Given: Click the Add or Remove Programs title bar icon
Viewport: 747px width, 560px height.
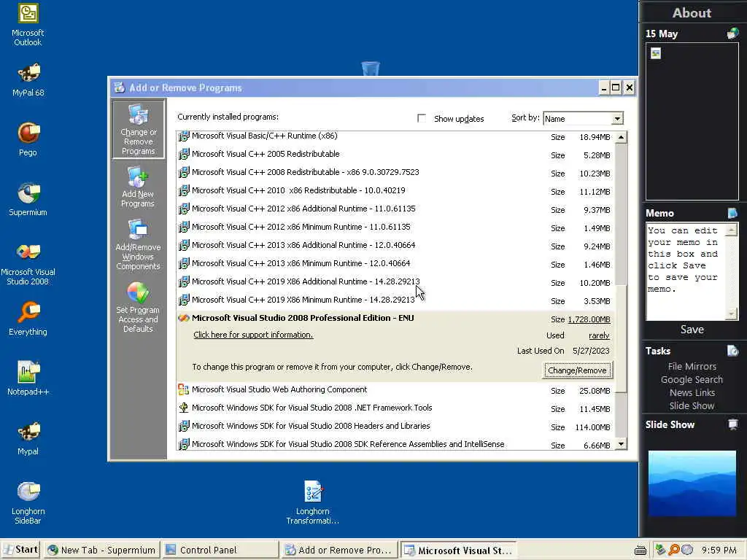Looking at the screenshot, I should [x=119, y=87].
